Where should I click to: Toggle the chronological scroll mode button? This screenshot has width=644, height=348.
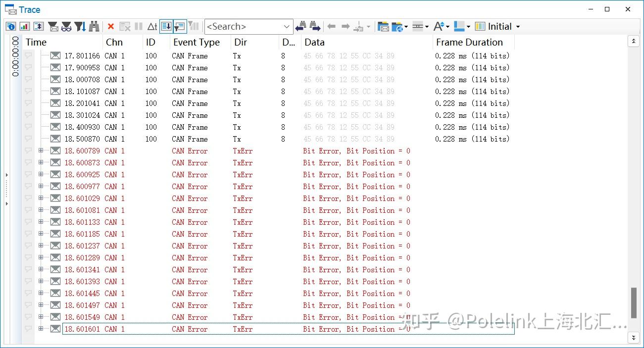pos(166,27)
